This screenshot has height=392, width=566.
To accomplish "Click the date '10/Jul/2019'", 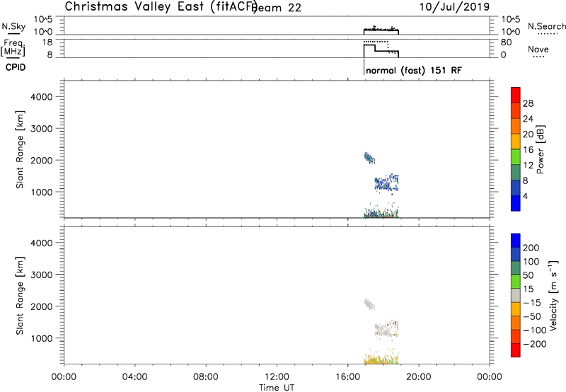I will 454,6.
